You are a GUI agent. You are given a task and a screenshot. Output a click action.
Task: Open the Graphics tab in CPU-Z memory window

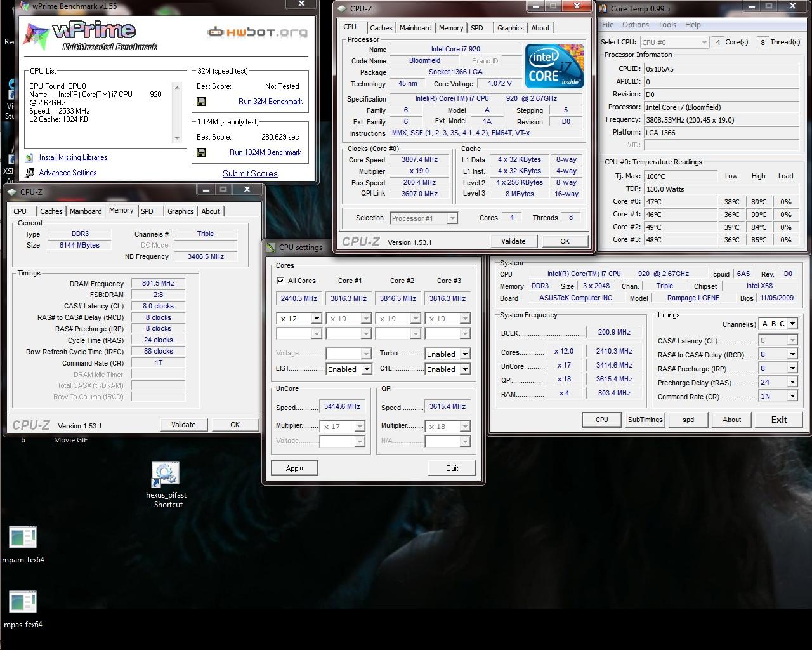[x=181, y=211]
